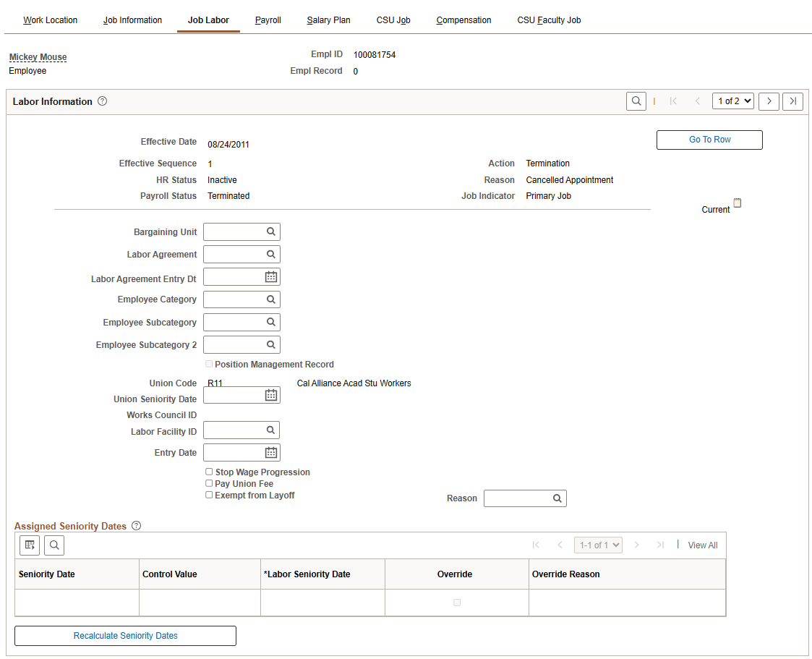Open Labor Facility ID lookup magnifier

pyautogui.click(x=270, y=430)
